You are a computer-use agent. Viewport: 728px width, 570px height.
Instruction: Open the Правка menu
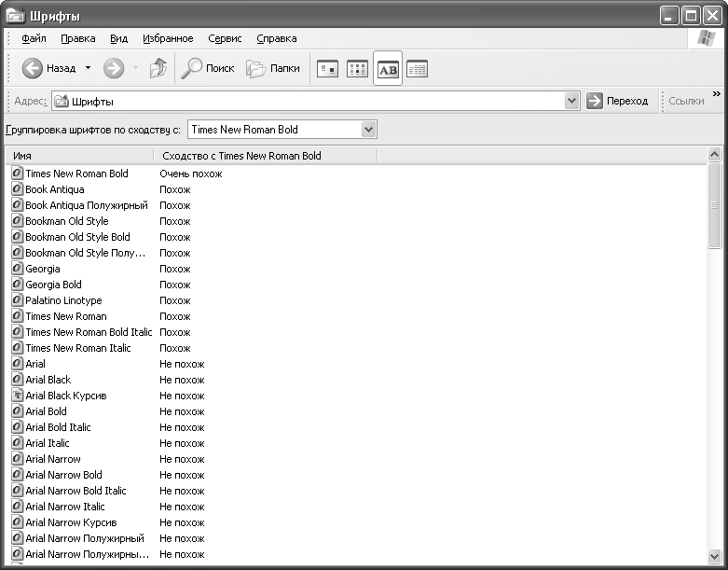tap(78, 38)
